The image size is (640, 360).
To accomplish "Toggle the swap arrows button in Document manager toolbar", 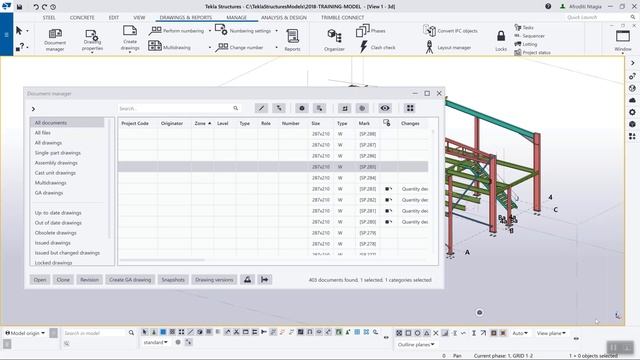I will point(344,108).
